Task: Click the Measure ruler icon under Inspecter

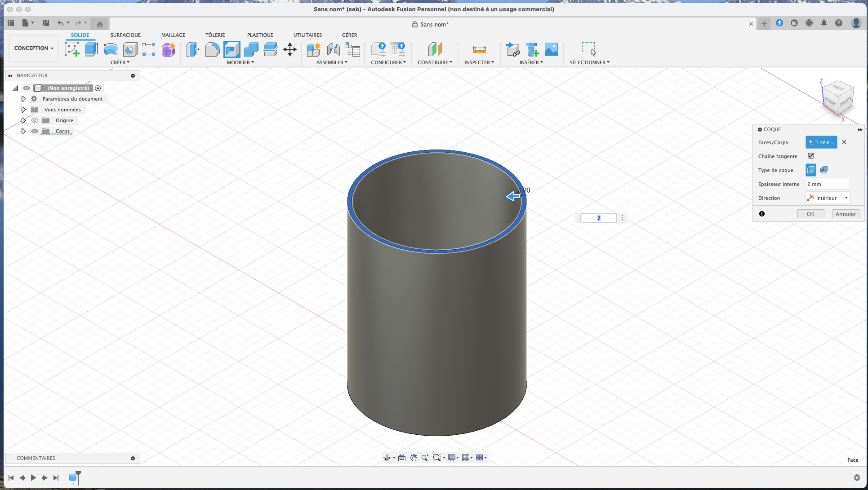Action: (x=479, y=49)
